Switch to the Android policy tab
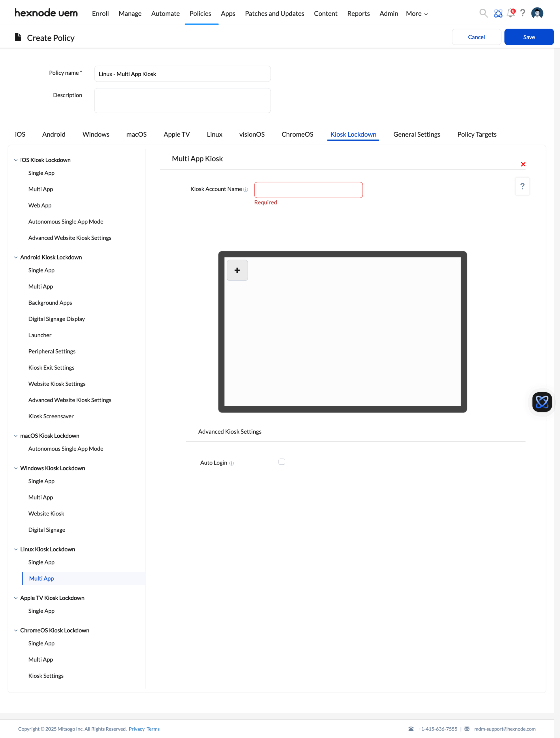Viewport: 560px width, 738px height. tap(54, 134)
